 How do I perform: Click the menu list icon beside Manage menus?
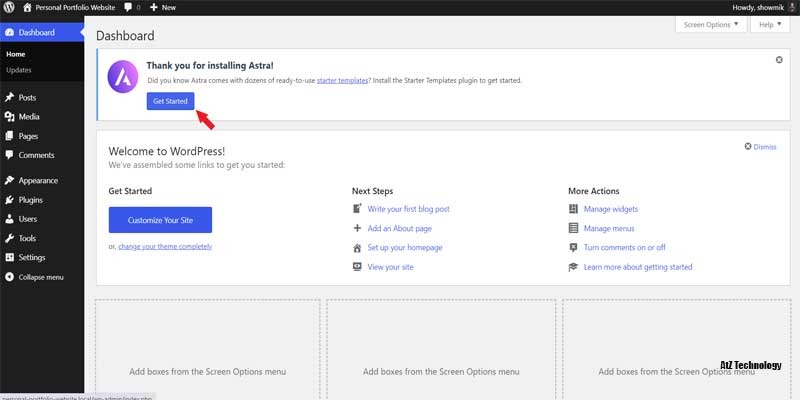click(573, 228)
